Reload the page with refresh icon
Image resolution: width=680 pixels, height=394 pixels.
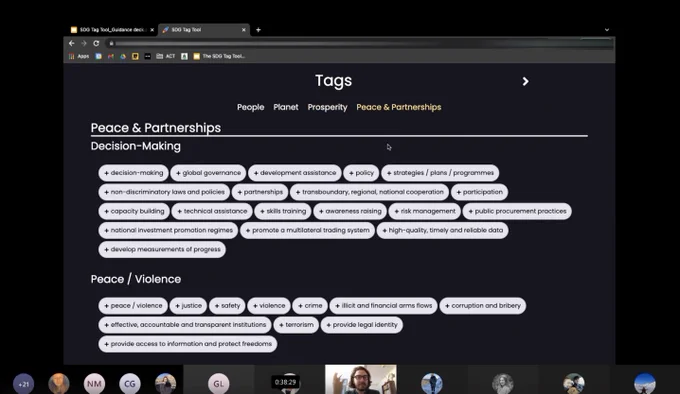(x=96, y=43)
